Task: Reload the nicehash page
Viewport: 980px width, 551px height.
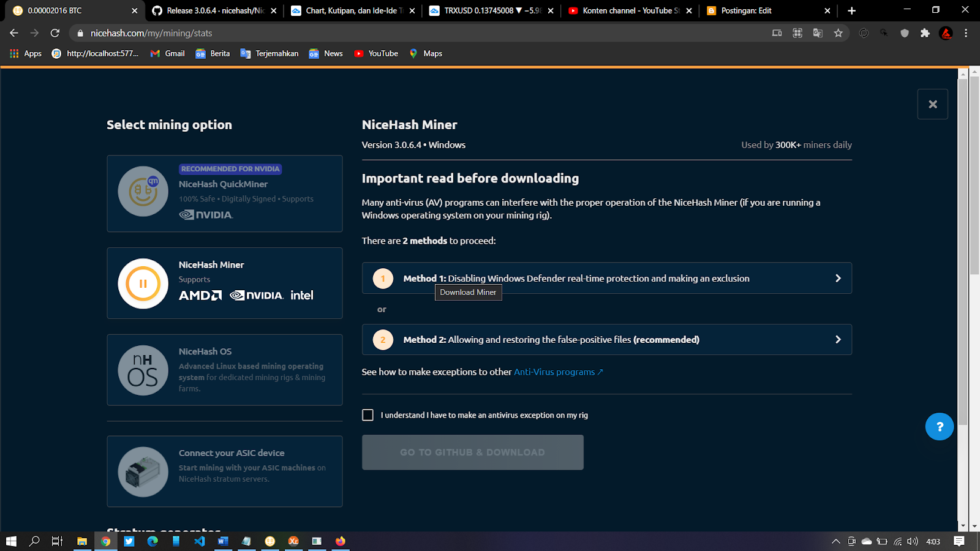Action: pos(55,33)
